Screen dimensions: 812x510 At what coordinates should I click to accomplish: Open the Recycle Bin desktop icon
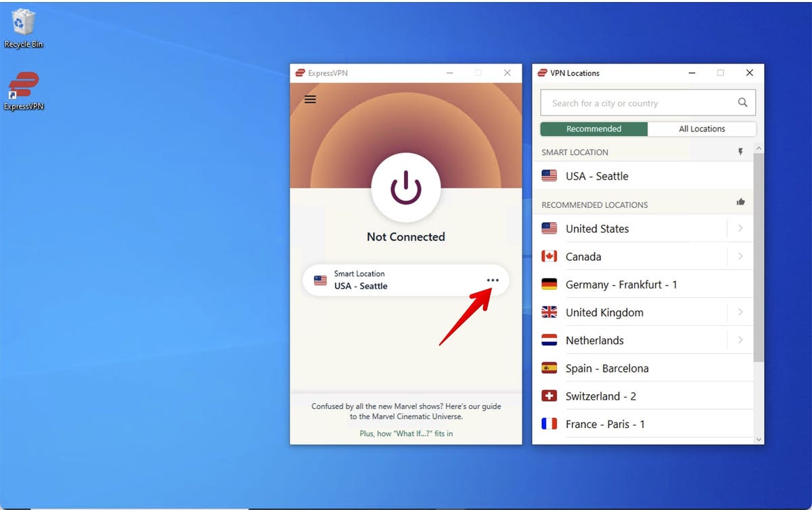pos(24,28)
